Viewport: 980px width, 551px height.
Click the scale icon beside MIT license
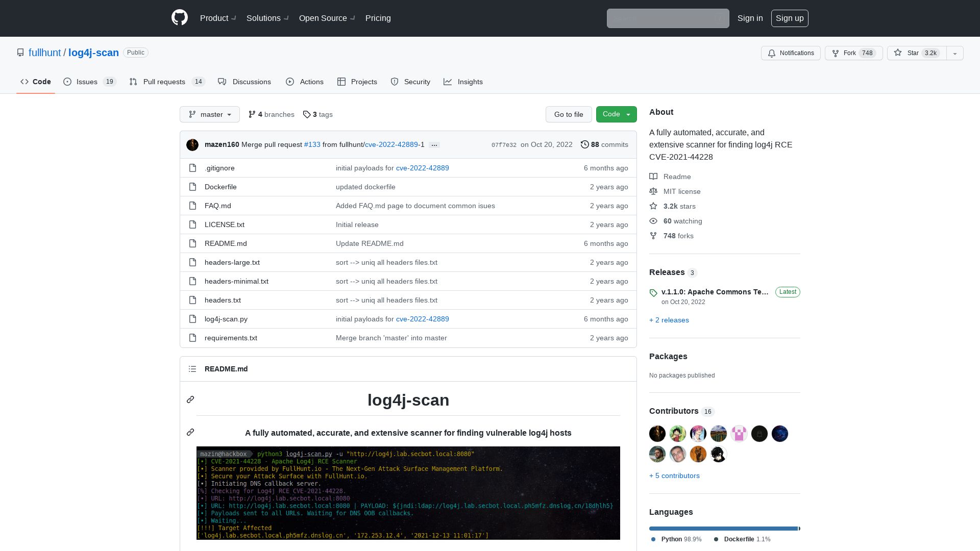(653, 191)
